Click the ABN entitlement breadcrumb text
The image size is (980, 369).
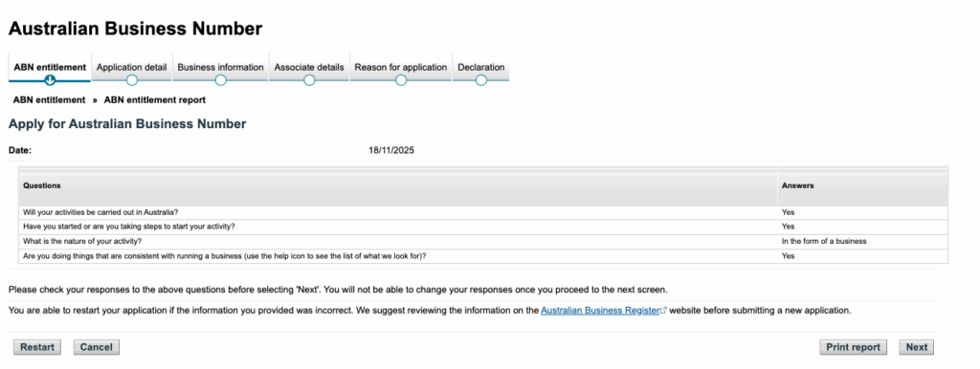pyautogui.click(x=50, y=100)
